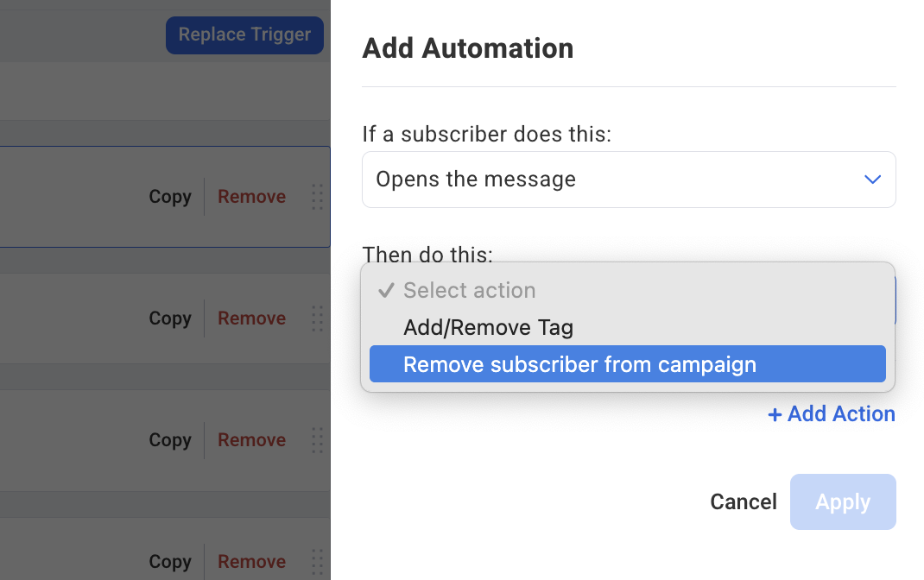Click the 'If a subscriber does this:' label
The width and height of the screenshot is (924, 580).
(487, 135)
